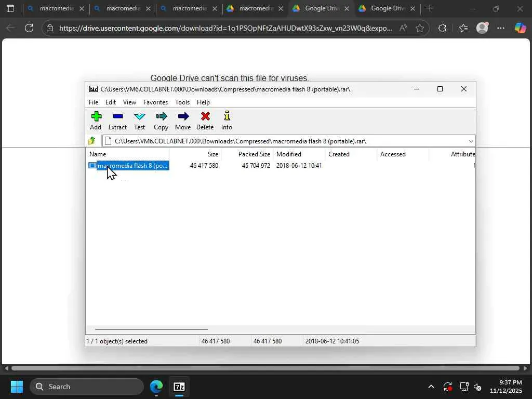This screenshot has width=532, height=399.
Task: Sort by Modified column header
Action: tap(299, 154)
